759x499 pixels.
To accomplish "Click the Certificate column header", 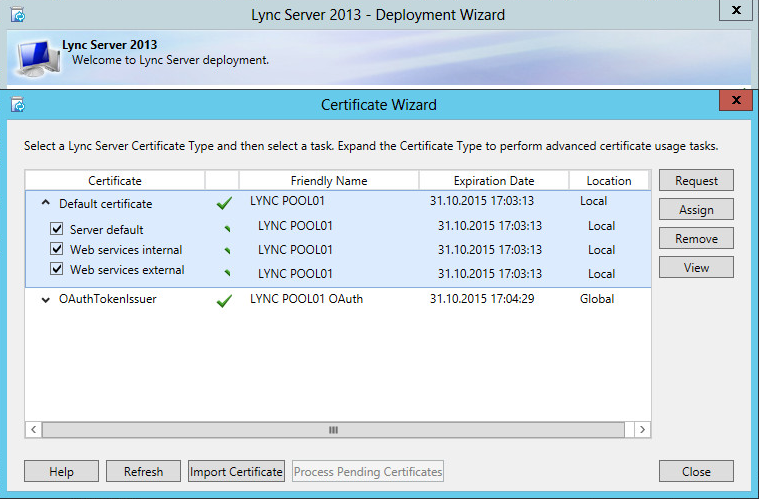I will coord(115,181).
